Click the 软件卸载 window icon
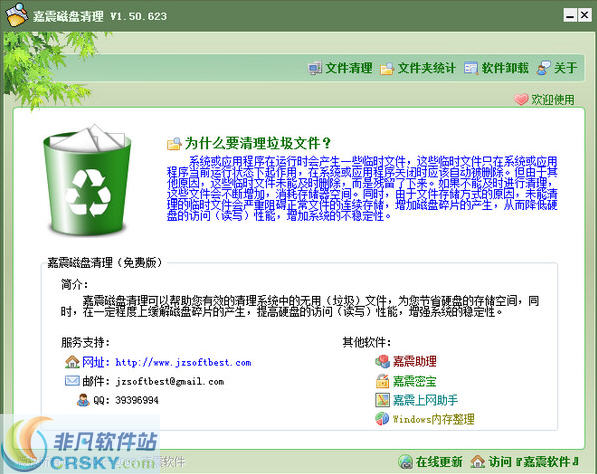The width and height of the screenshot is (597, 474). point(471,69)
